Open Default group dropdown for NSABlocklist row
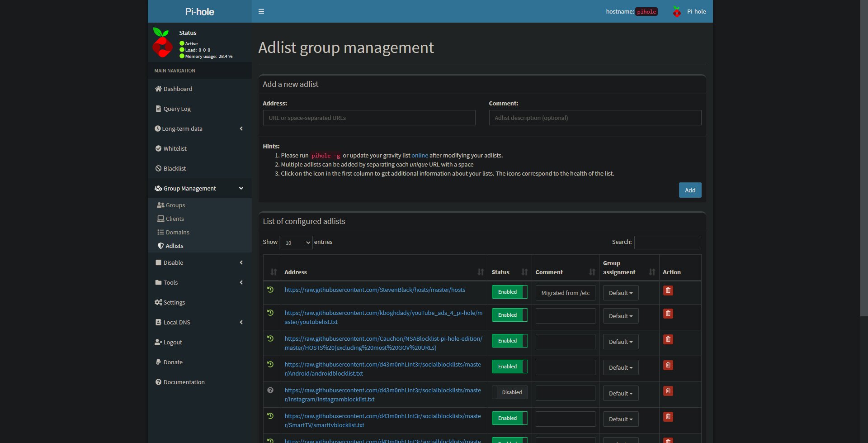The image size is (868, 443). (x=621, y=342)
